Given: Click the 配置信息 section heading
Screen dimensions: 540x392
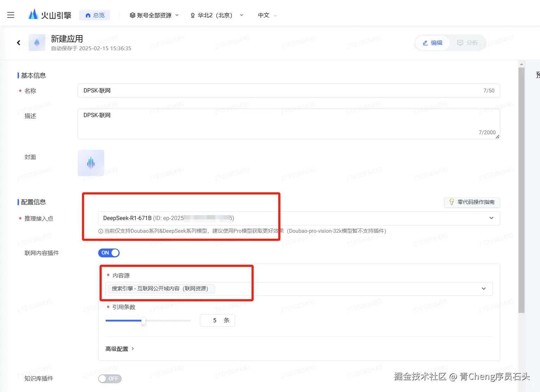Looking at the screenshot, I should tap(33, 202).
